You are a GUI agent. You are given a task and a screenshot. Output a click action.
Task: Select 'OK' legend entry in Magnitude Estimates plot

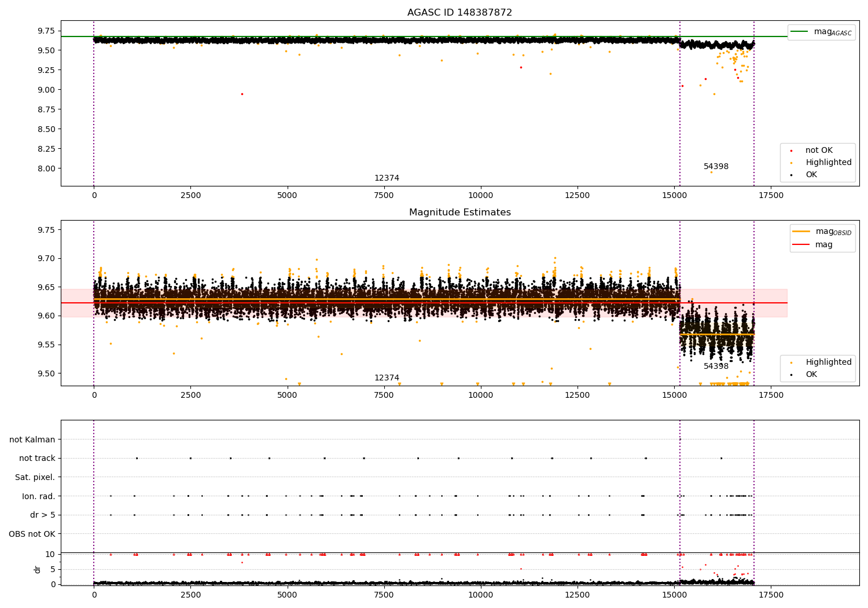(x=811, y=375)
